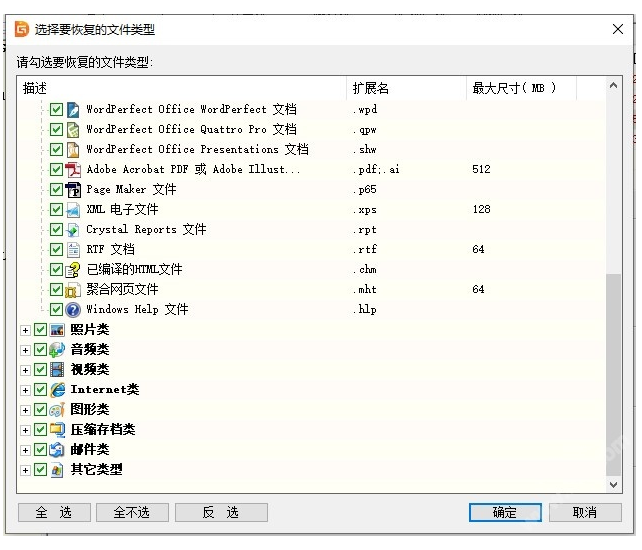The image size is (642, 550).
Task: Click the 全选 button
Action: (54, 512)
